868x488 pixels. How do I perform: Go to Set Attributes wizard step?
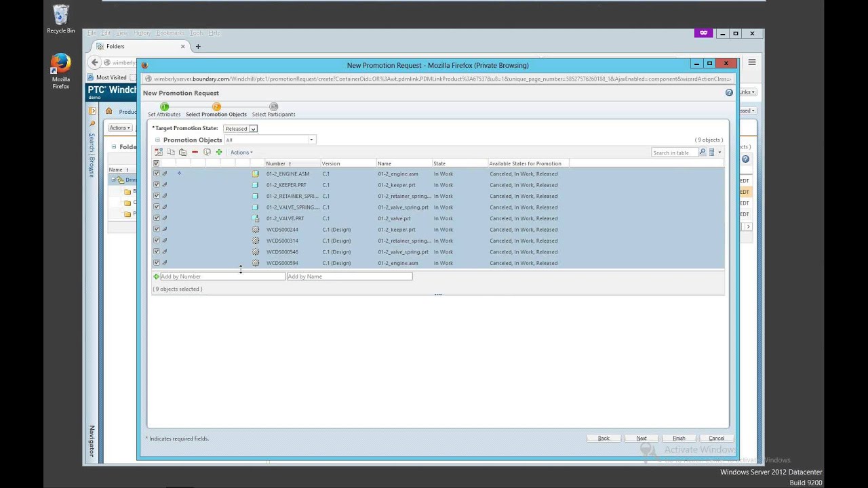pos(164,110)
